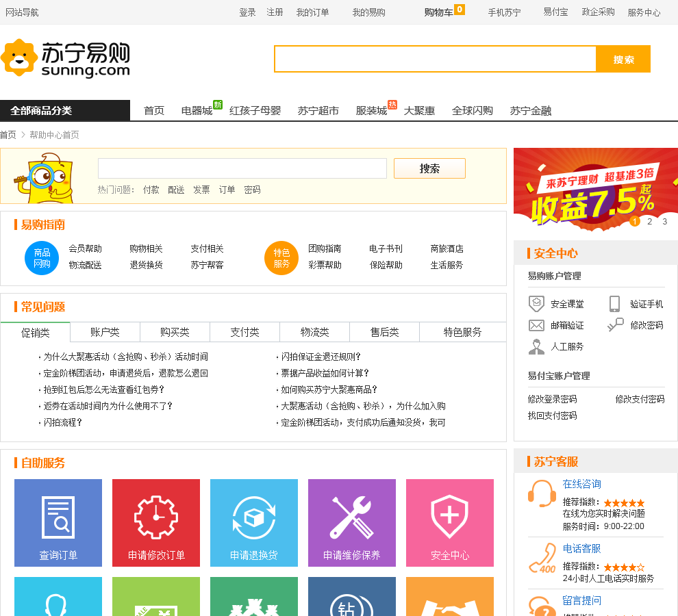Open the 留言提问 customer service link
This screenshot has height=616, width=678.
coord(581,600)
